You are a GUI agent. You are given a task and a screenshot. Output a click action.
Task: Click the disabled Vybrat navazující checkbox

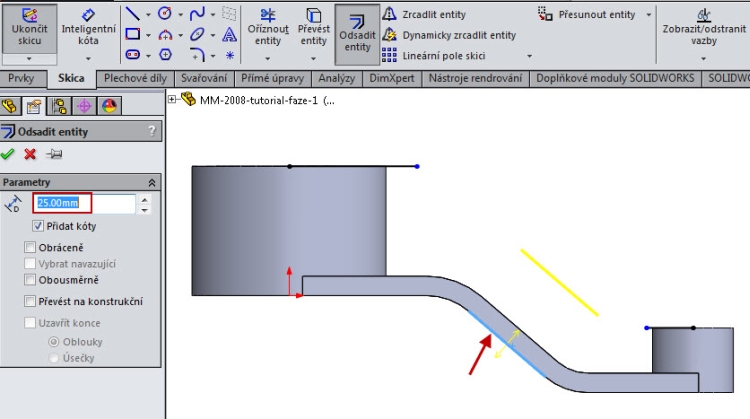click(x=30, y=264)
